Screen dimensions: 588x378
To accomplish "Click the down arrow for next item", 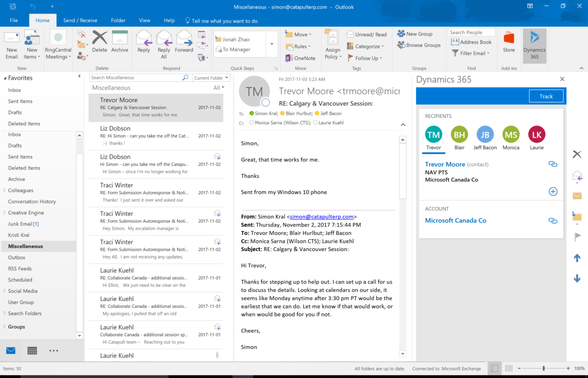I will 577,278.
